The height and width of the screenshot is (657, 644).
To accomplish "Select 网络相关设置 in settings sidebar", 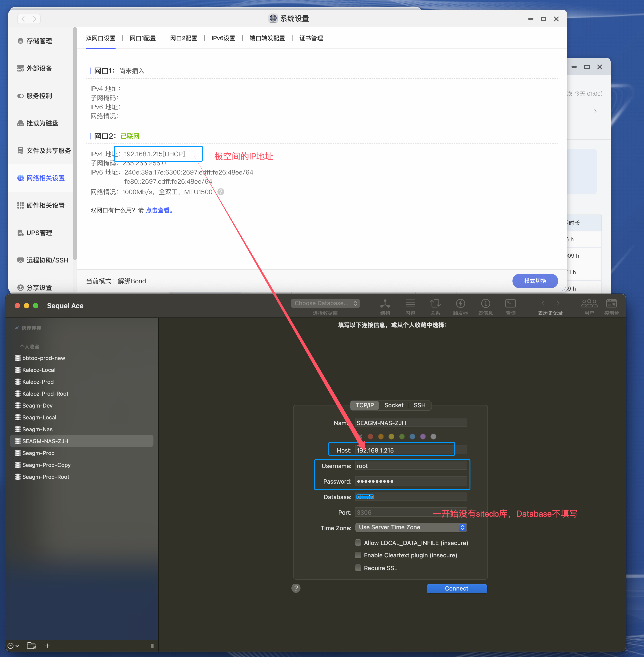I will (x=41, y=178).
